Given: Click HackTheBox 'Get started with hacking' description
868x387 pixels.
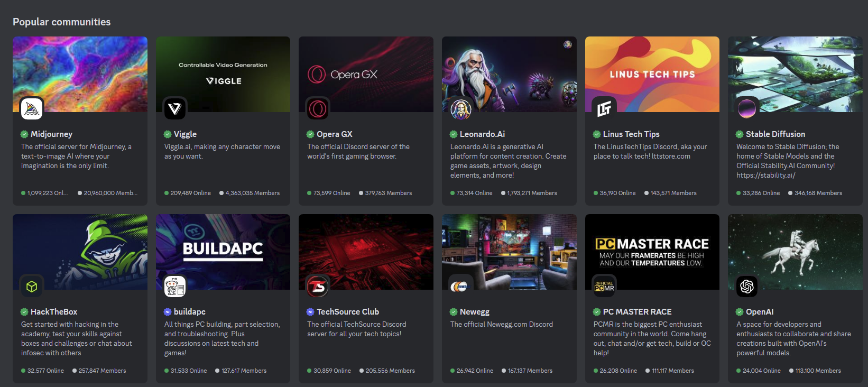Looking at the screenshot, I should tap(77, 339).
